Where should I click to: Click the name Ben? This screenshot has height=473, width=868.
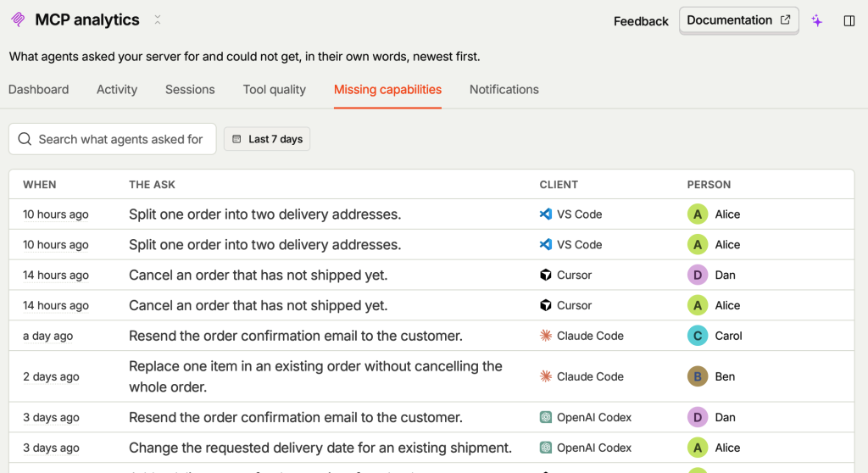(x=725, y=376)
